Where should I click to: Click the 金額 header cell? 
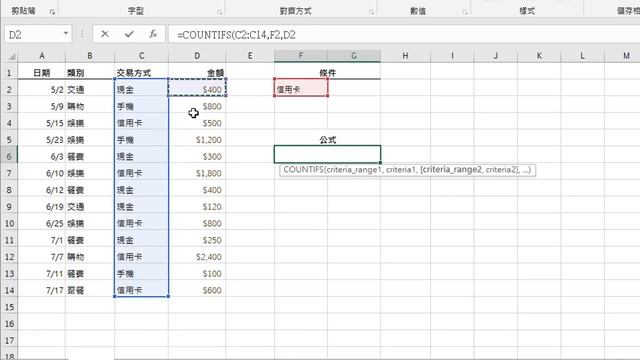click(x=197, y=73)
